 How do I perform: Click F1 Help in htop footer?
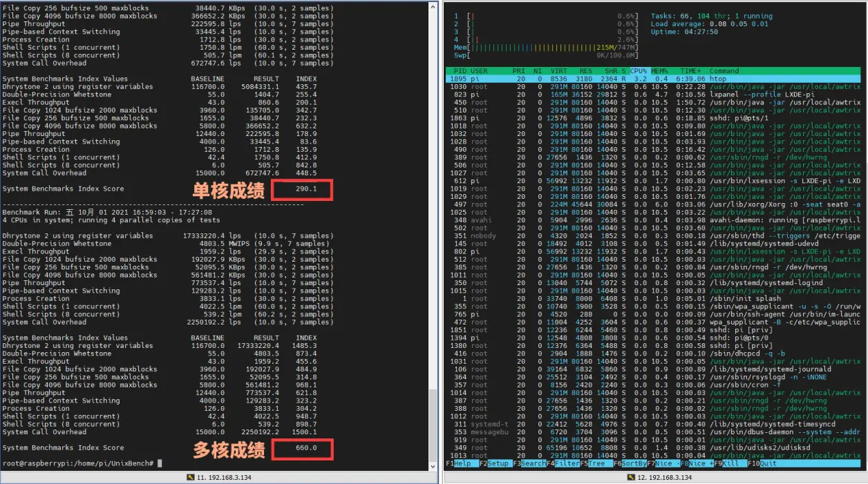[x=462, y=464]
